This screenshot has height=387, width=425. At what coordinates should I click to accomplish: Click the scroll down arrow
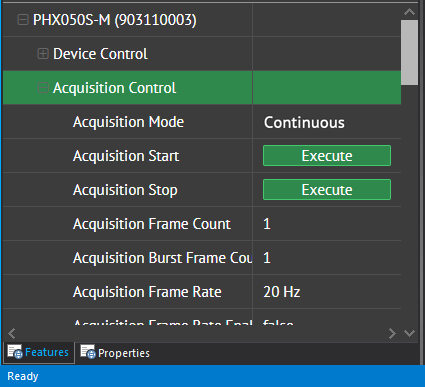coord(409,333)
